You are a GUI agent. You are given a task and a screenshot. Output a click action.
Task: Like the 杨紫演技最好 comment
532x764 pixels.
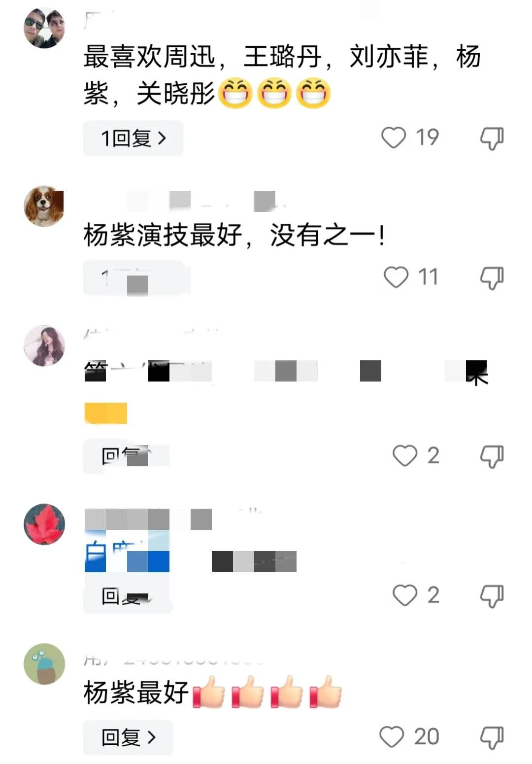point(396,277)
